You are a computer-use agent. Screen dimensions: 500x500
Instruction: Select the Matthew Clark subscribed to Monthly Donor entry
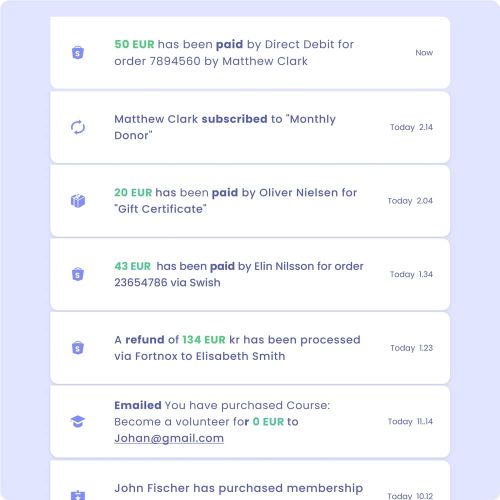[250, 127]
